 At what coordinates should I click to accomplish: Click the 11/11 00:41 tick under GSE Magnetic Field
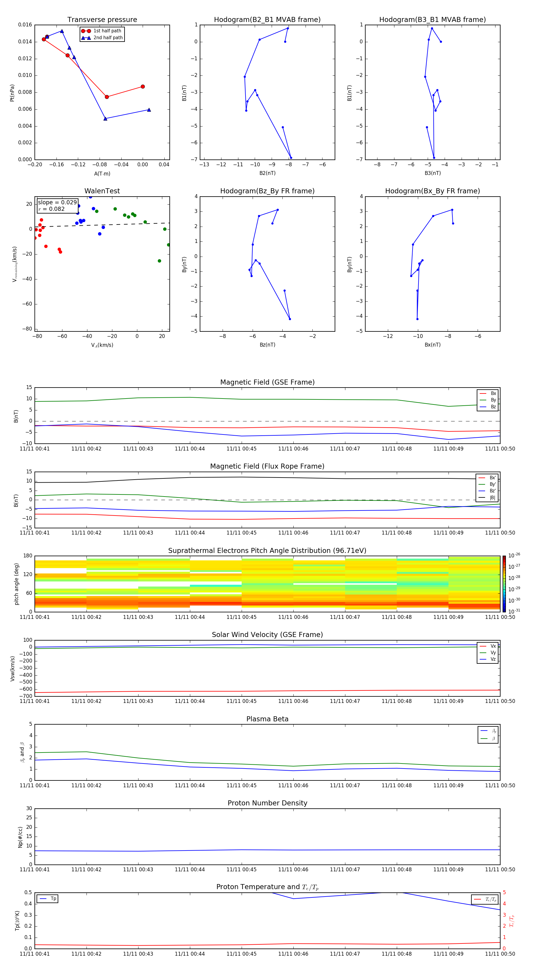[x=35, y=449]
